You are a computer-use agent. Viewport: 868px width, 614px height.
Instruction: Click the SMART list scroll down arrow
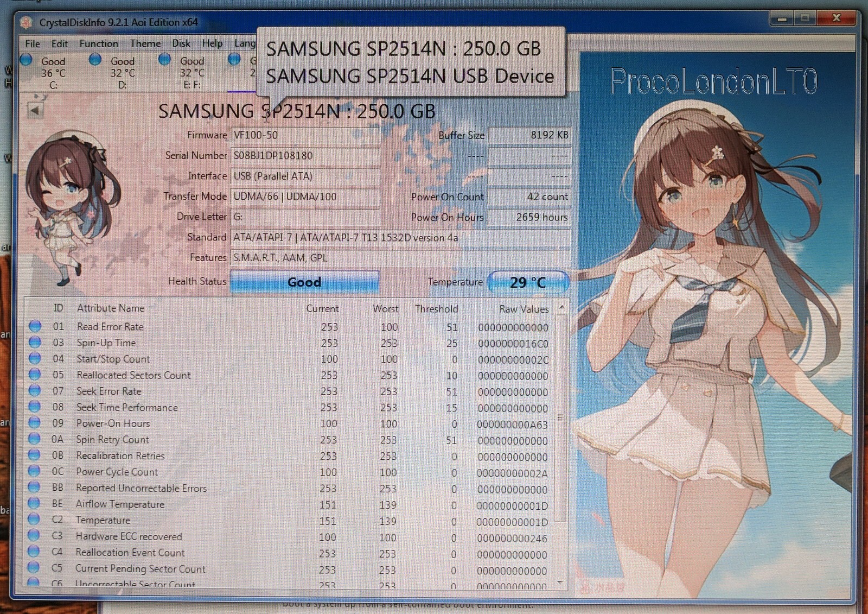(x=560, y=583)
